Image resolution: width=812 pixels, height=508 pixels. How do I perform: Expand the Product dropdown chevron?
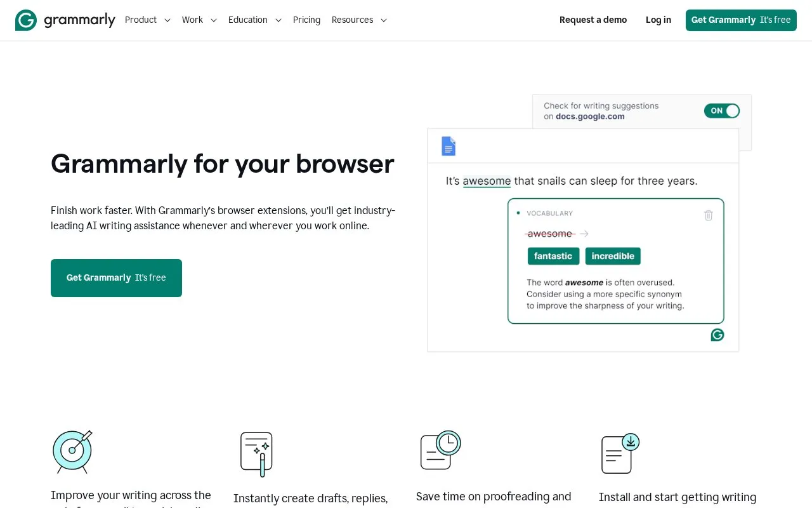tap(167, 20)
